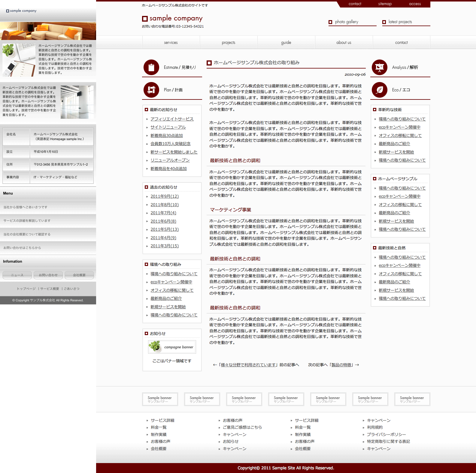Screen dimensions: 476x473
Task: Open the about us navigation tab
Action: point(344,42)
